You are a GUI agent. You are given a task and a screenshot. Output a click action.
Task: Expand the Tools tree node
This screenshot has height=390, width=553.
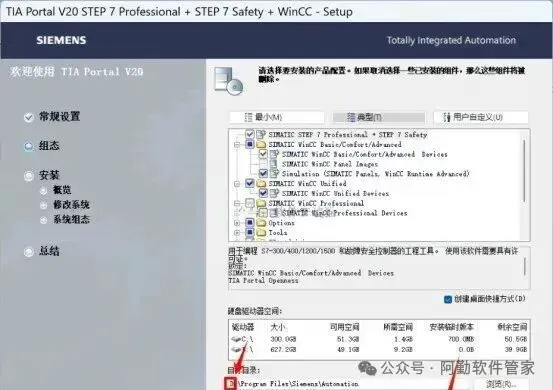(237, 233)
